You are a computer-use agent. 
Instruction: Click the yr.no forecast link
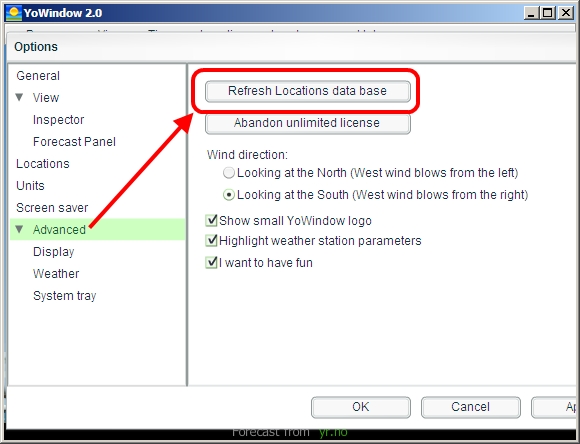[333, 432]
